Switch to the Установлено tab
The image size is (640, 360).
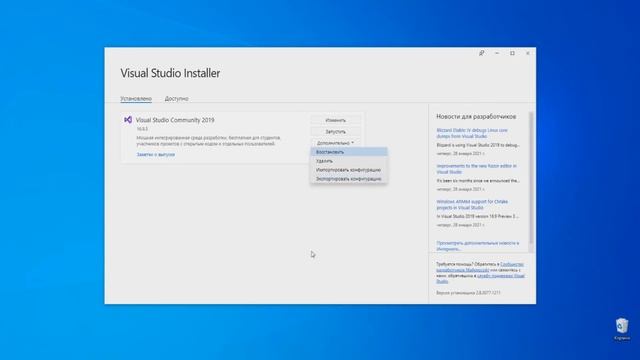pos(136,98)
